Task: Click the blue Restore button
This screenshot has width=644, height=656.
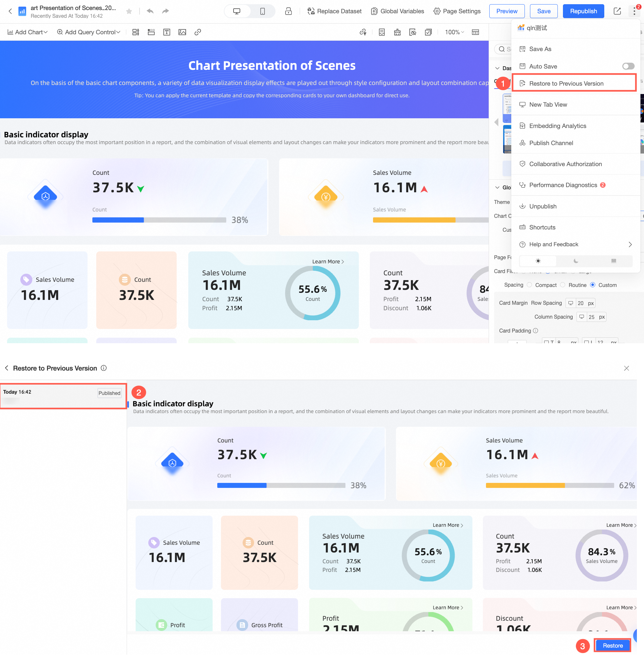Action: (x=613, y=646)
